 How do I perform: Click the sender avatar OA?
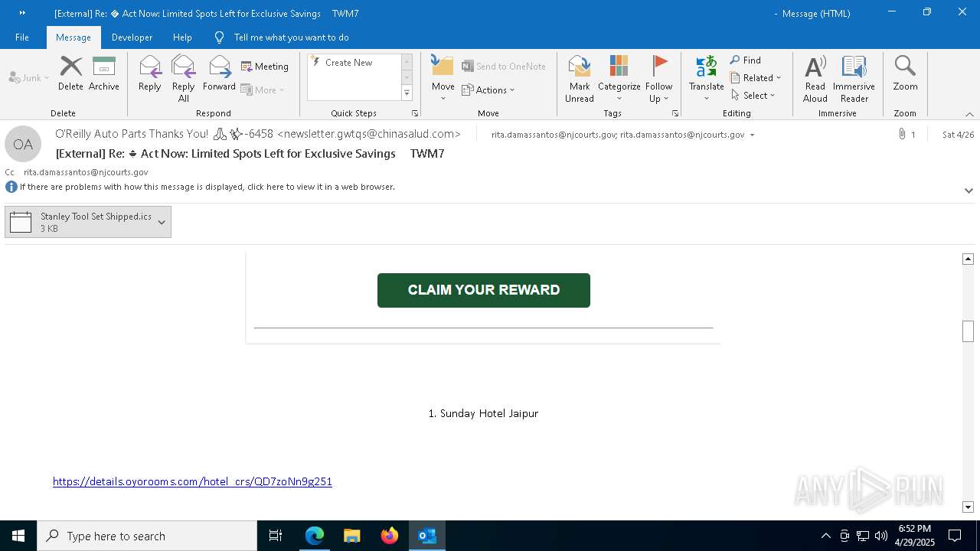pos(23,144)
